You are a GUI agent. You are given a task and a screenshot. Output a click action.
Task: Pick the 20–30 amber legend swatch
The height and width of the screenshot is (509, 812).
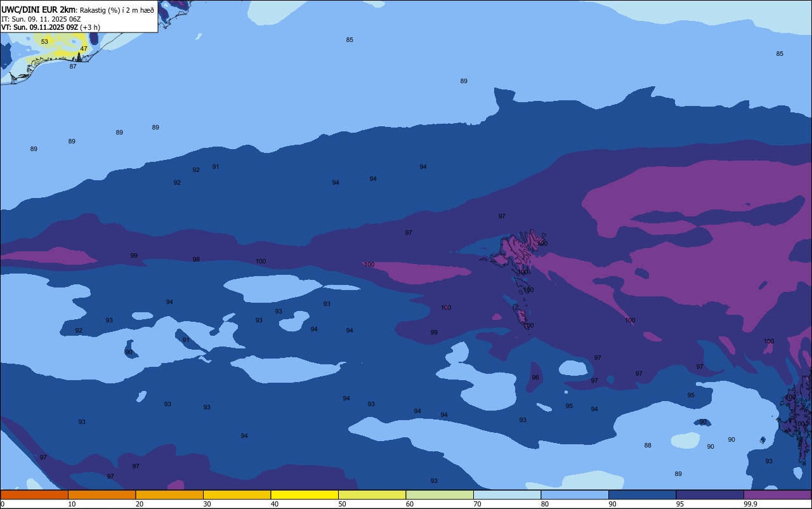pyautogui.click(x=169, y=494)
